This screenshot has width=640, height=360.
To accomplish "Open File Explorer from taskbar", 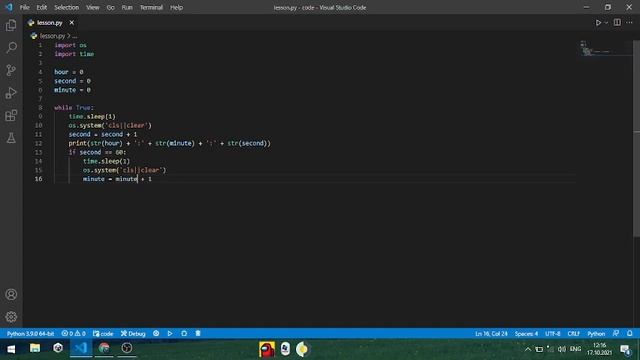I will (x=35, y=348).
